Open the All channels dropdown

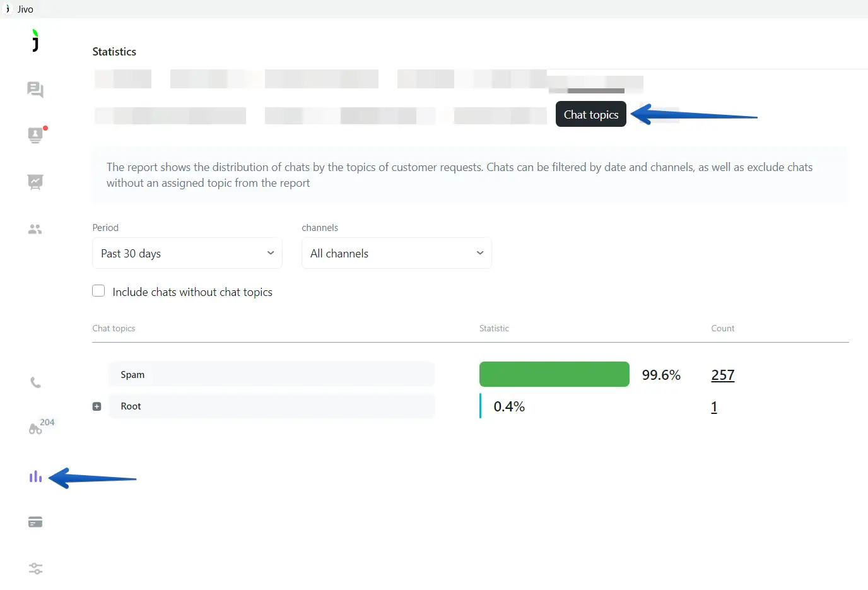point(396,253)
